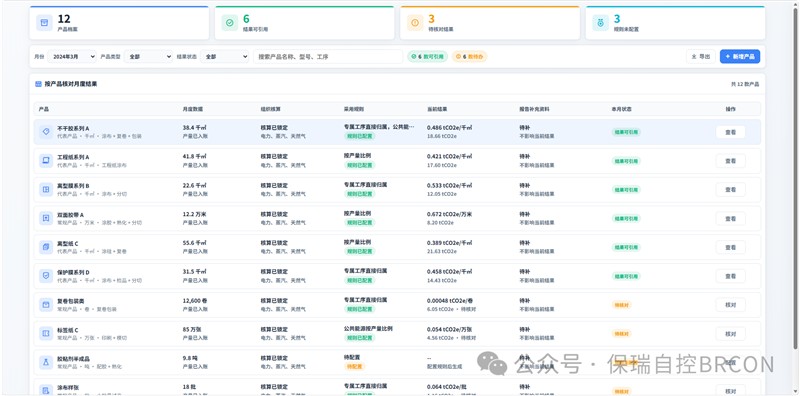This screenshot has width=800, height=396.
Task: Focus the product name search field
Action: [x=328, y=57]
